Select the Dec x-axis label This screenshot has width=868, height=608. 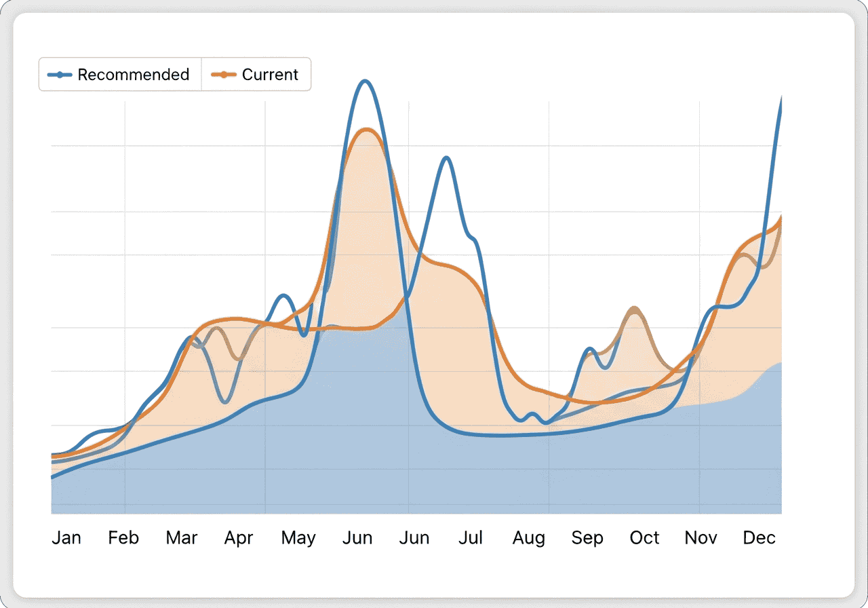point(759,538)
